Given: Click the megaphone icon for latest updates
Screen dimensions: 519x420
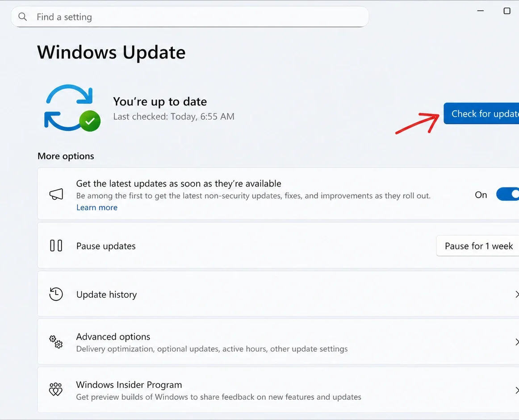Looking at the screenshot, I should click(56, 194).
